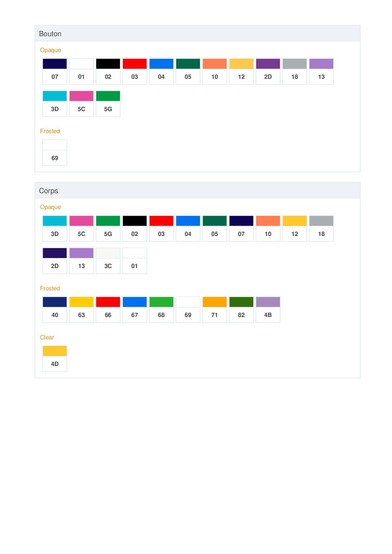Choose cyan swatch 3D in Corps Opaque
The image size is (392, 554).
click(x=55, y=229)
